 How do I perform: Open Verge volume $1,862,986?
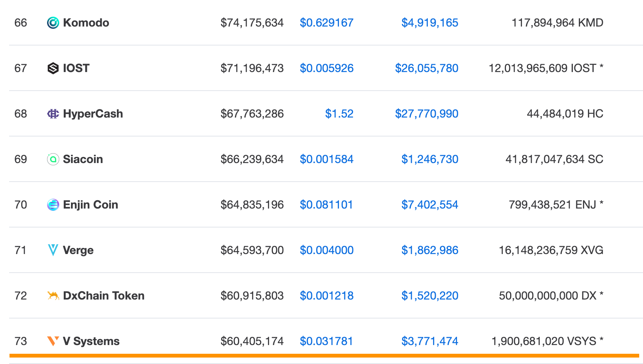click(x=430, y=250)
